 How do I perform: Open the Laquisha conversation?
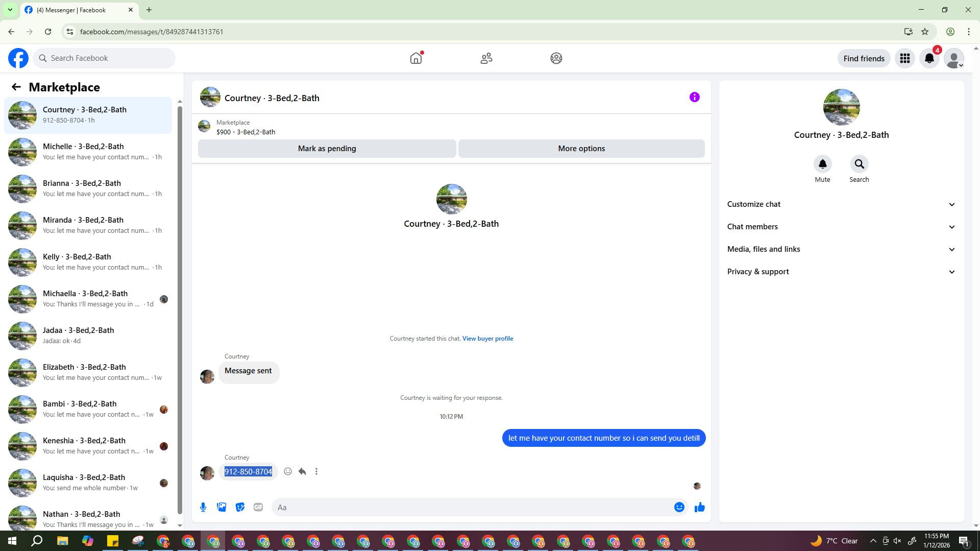88,483
